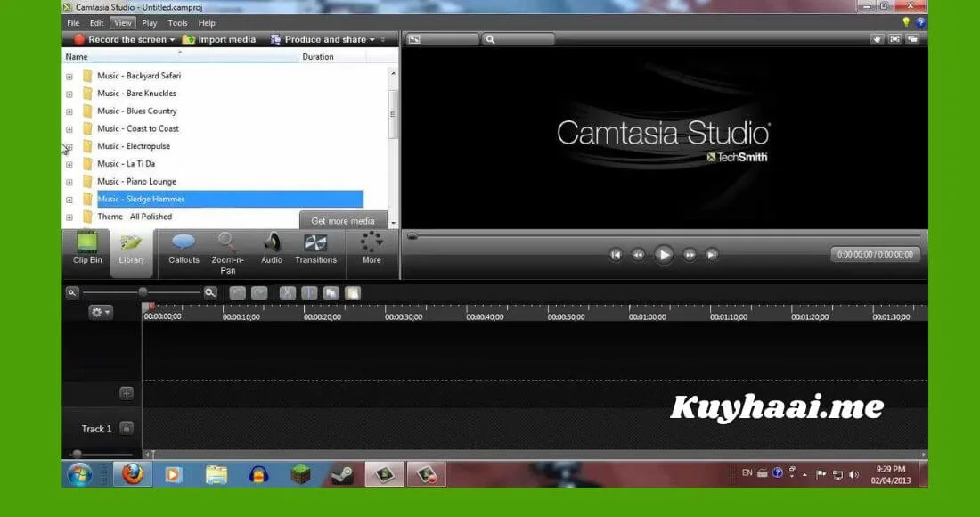The image size is (980, 517).
Task: Click the Windows Start button
Action: [80, 475]
